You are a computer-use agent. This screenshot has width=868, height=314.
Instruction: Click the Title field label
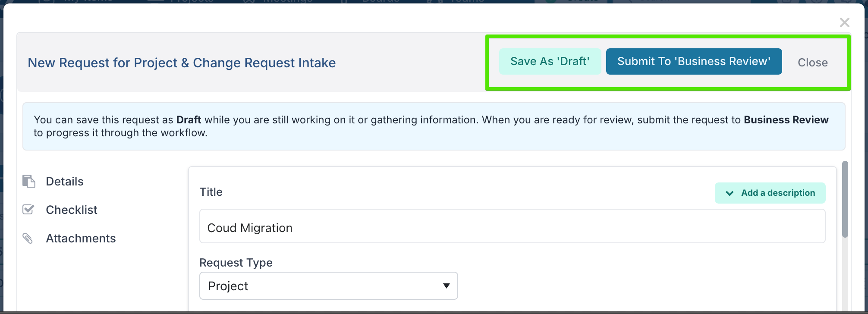point(211,192)
